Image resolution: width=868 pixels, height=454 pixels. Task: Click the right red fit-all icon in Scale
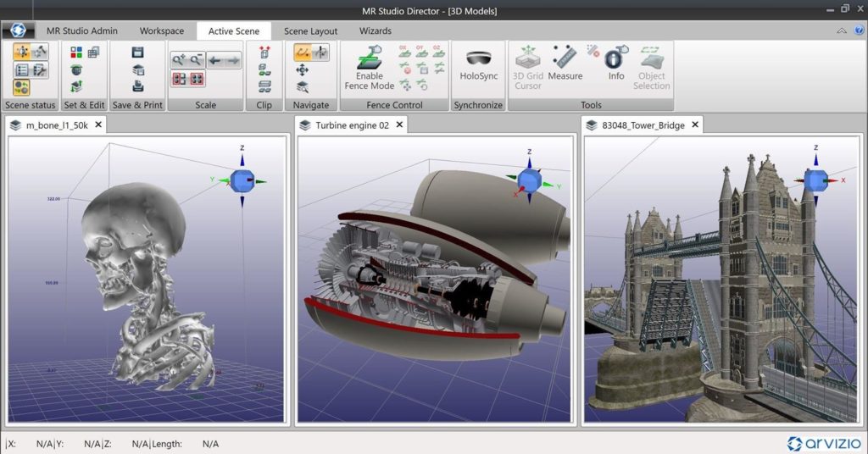click(x=197, y=79)
